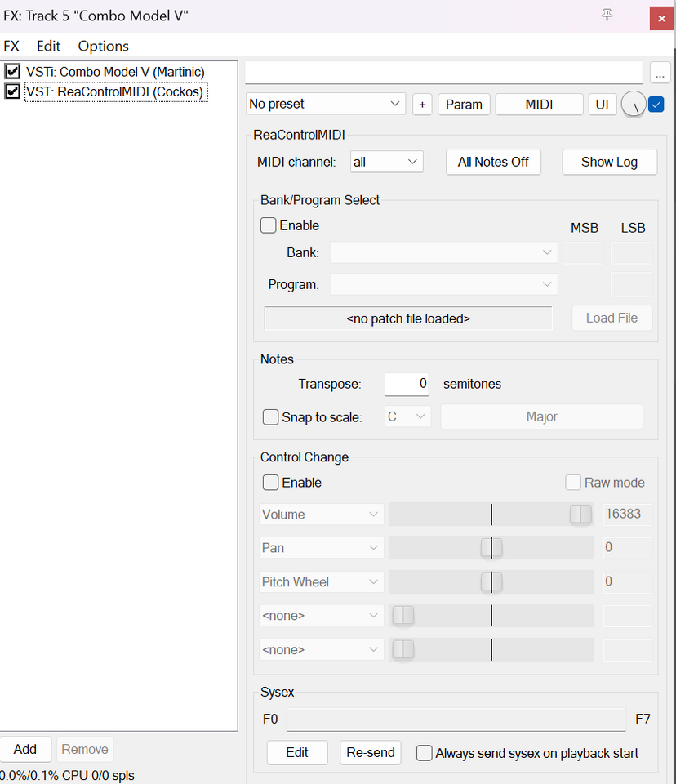
Task: Open the Pan control dropdown
Action: pyautogui.click(x=322, y=548)
